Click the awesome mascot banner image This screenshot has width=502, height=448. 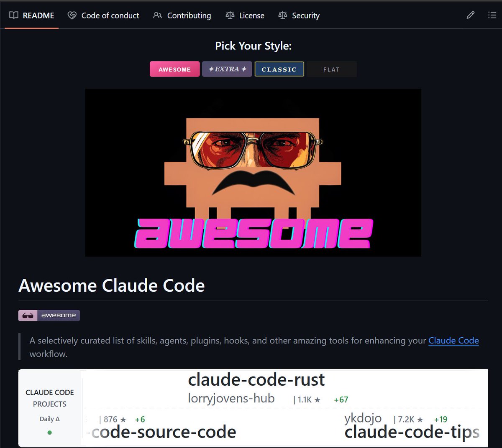pos(253,173)
